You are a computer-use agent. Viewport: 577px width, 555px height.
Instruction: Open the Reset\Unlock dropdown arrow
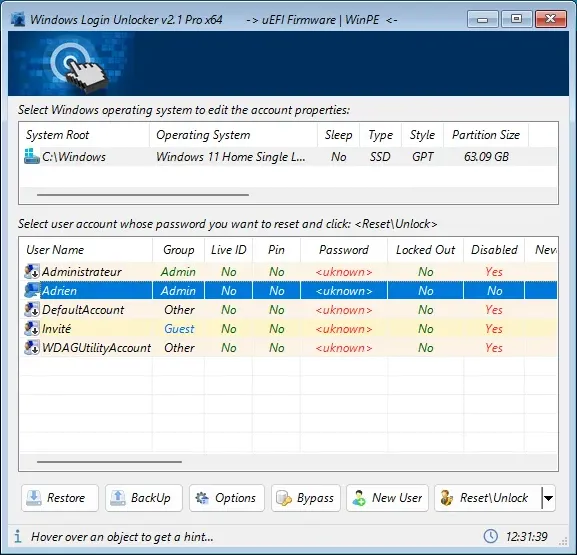548,498
